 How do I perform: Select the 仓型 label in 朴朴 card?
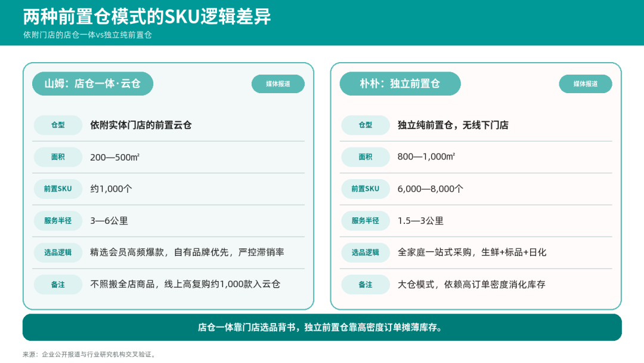[x=365, y=125]
